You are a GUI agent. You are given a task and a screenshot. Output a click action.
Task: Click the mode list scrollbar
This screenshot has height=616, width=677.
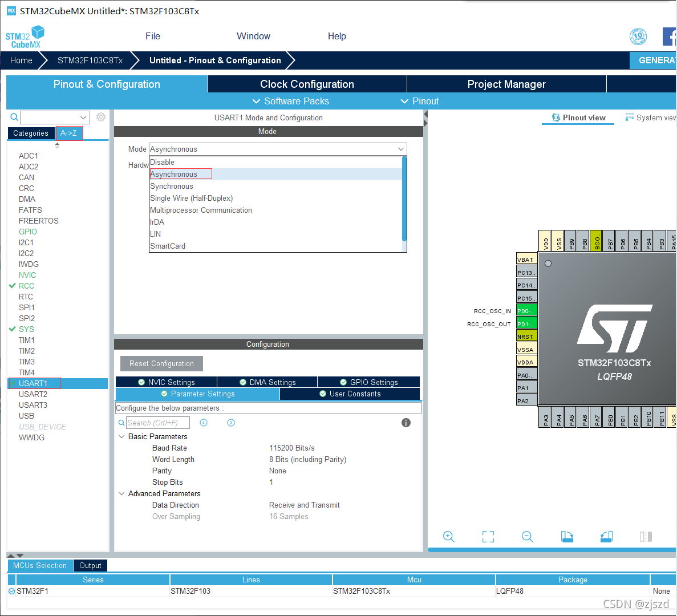tap(404, 198)
